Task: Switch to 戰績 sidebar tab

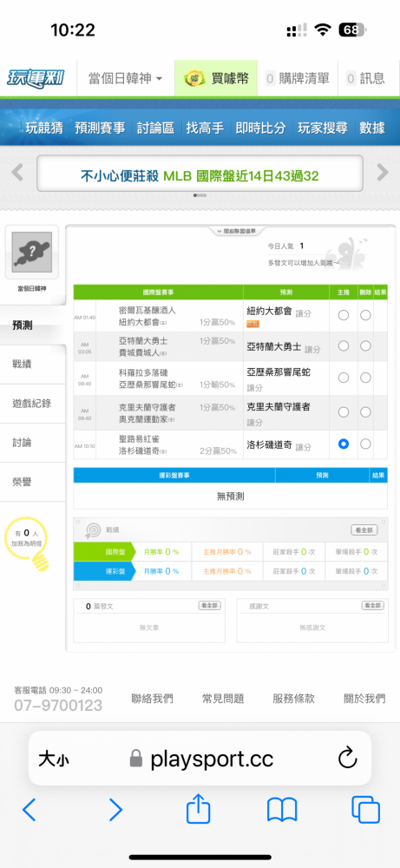Action: pos(33,364)
